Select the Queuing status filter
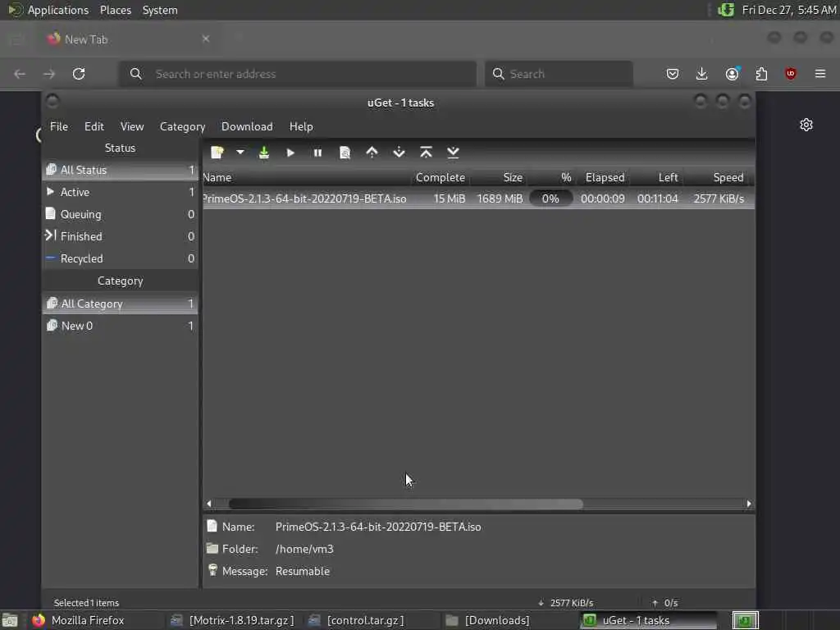840x630 pixels. tap(120, 214)
